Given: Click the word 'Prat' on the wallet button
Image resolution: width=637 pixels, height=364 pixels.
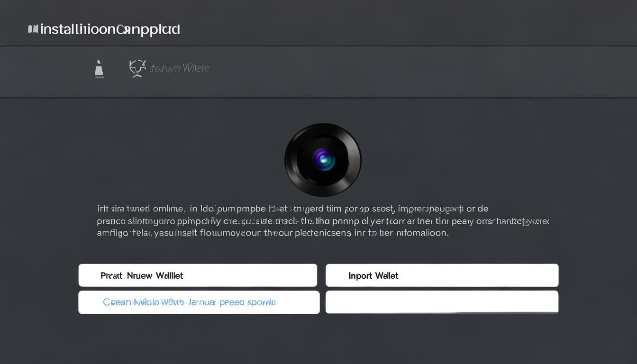Looking at the screenshot, I should [x=111, y=276].
